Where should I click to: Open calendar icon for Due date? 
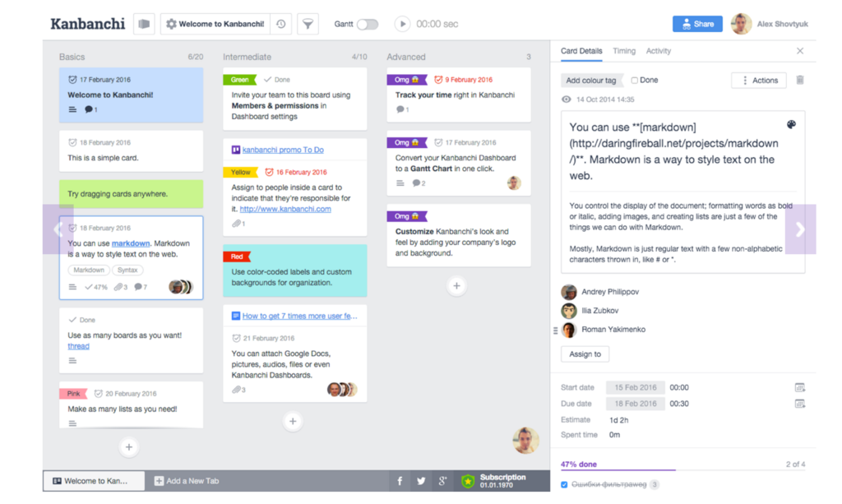[799, 404]
